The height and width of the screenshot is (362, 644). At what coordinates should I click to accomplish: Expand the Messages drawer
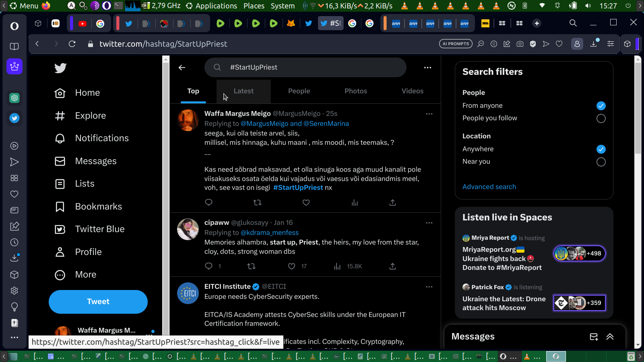pyautogui.click(x=610, y=337)
